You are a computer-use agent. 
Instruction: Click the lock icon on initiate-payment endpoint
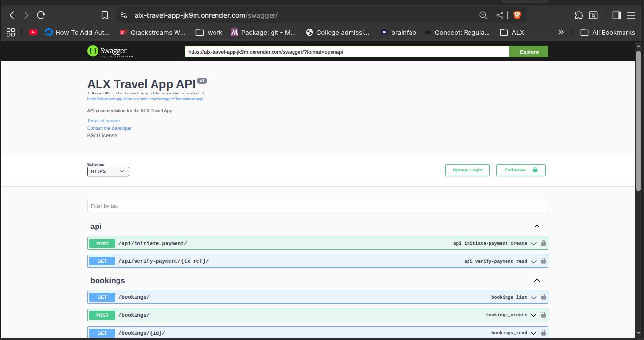(x=543, y=243)
